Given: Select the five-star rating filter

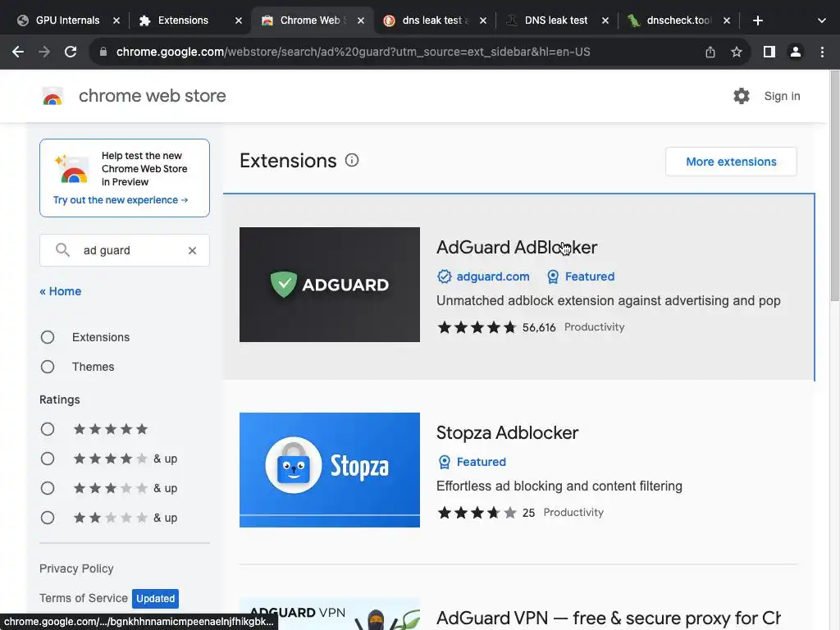Looking at the screenshot, I should coord(48,429).
